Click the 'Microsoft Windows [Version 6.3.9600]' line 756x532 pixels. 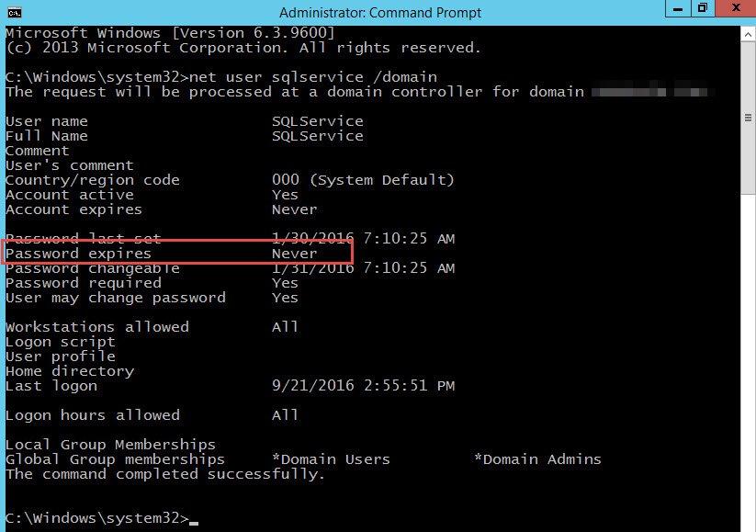[170, 33]
